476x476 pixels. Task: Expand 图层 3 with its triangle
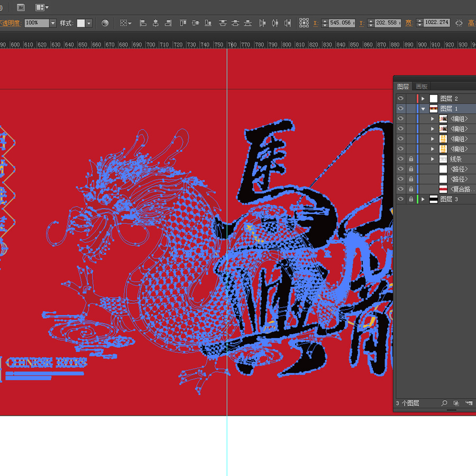click(423, 199)
